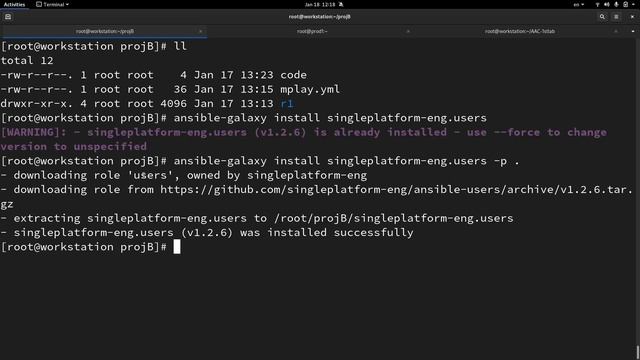Open the clock and calendar panel

320,4
